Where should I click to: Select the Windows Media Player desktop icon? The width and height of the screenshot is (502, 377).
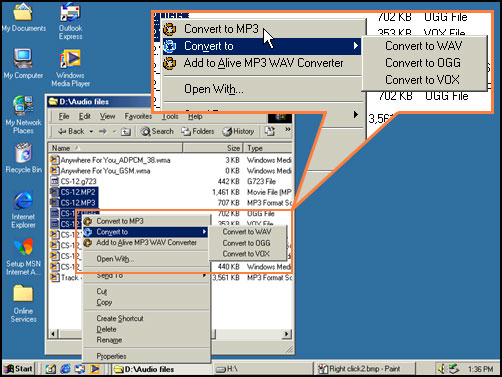(70, 68)
